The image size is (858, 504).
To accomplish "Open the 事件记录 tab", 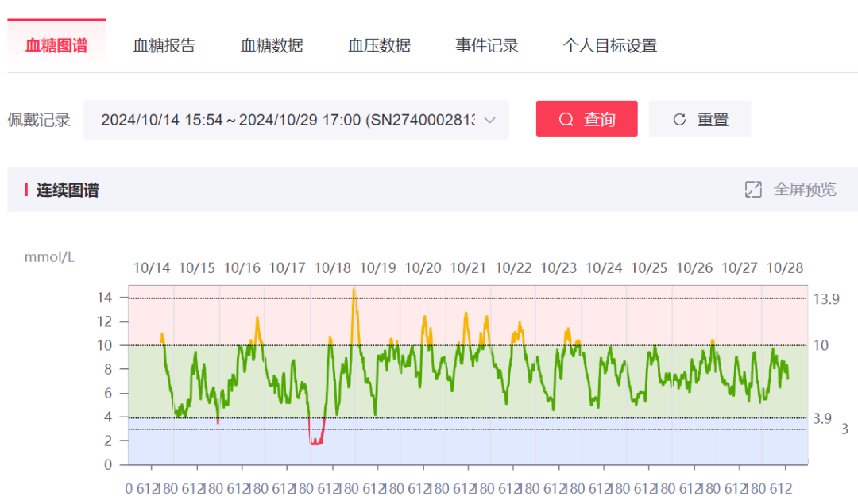I will pyautogui.click(x=485, y=45).
